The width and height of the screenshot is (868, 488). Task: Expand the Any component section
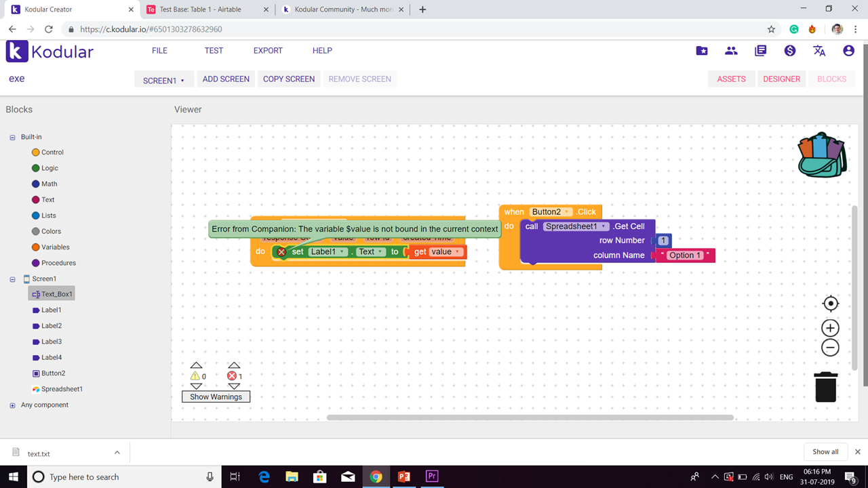pyautogui.click(x=12, y=405)
